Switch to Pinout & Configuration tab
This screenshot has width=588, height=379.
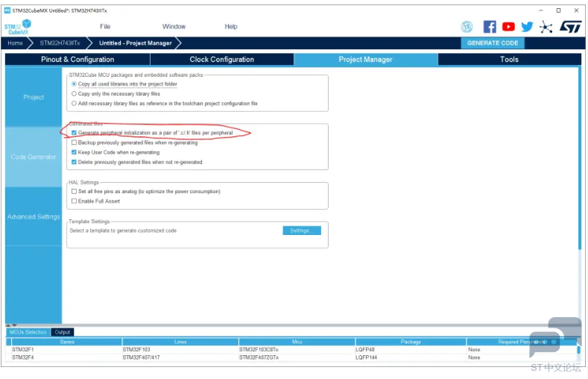[78, 59]
